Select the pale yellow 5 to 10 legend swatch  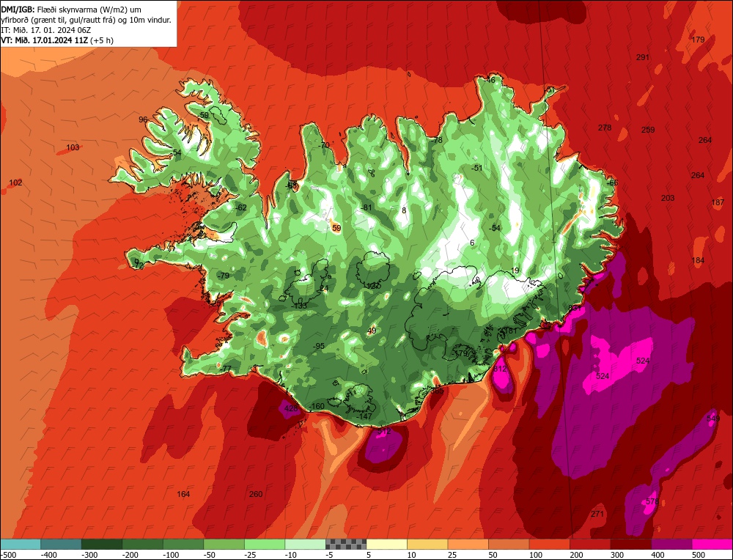[x=386, y=544]
